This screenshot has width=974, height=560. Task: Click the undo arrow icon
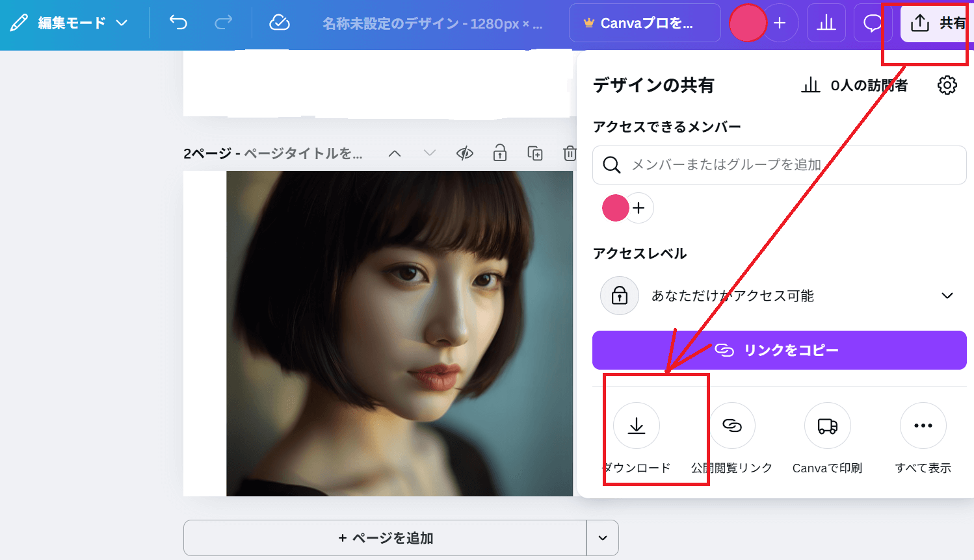[178, 23]
